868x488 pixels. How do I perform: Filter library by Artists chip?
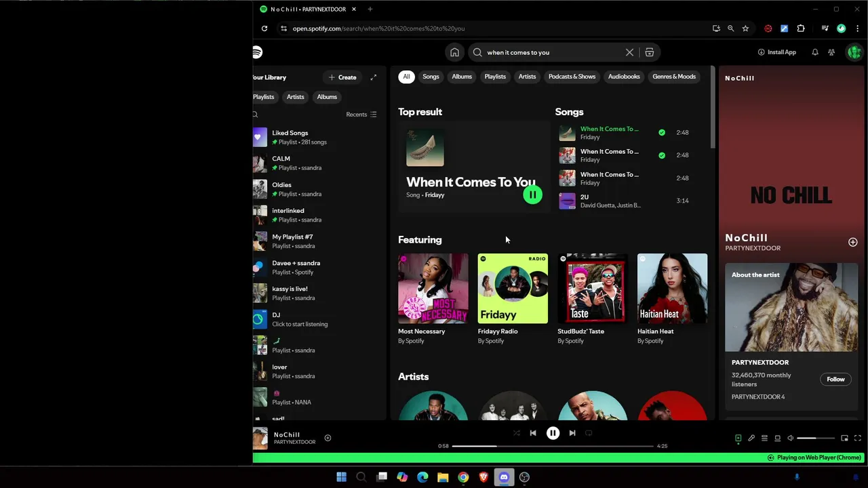(x=295, y=97)
